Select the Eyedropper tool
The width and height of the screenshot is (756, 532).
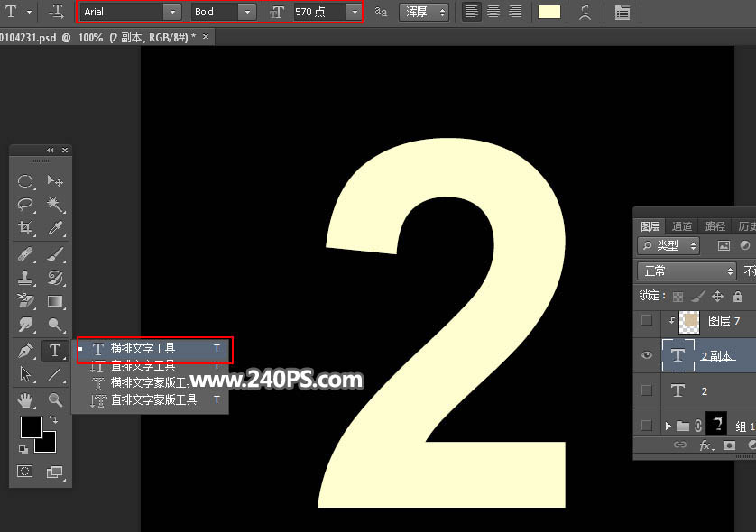click(55, 228)
